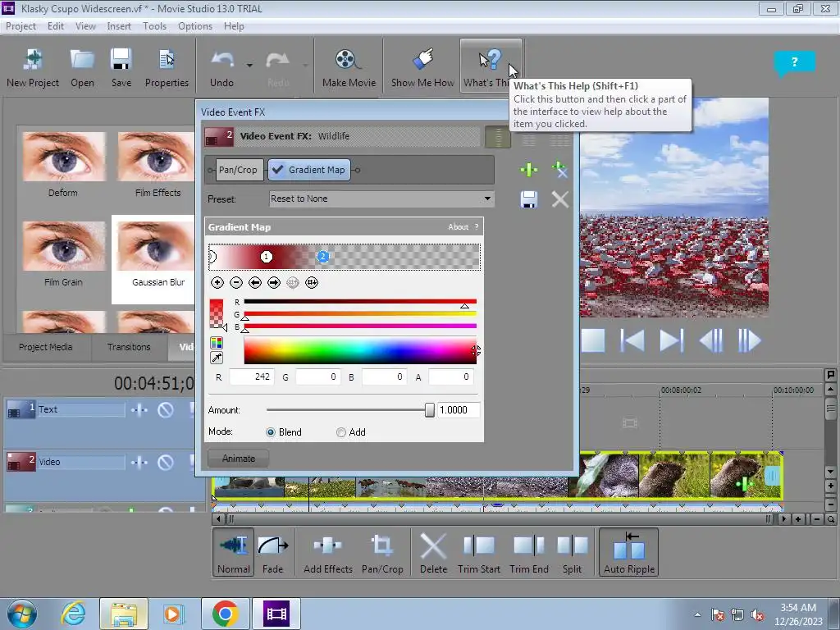Step to next frame
Image resolution: width=840 pixels, height=630 pixels.
[750, 340]
